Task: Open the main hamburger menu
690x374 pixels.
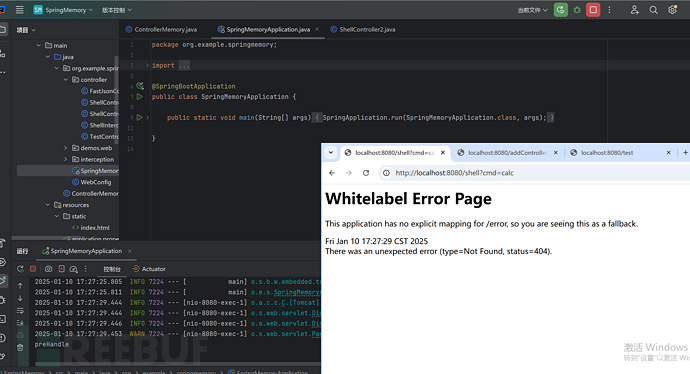Action: [x=19, y=10]
